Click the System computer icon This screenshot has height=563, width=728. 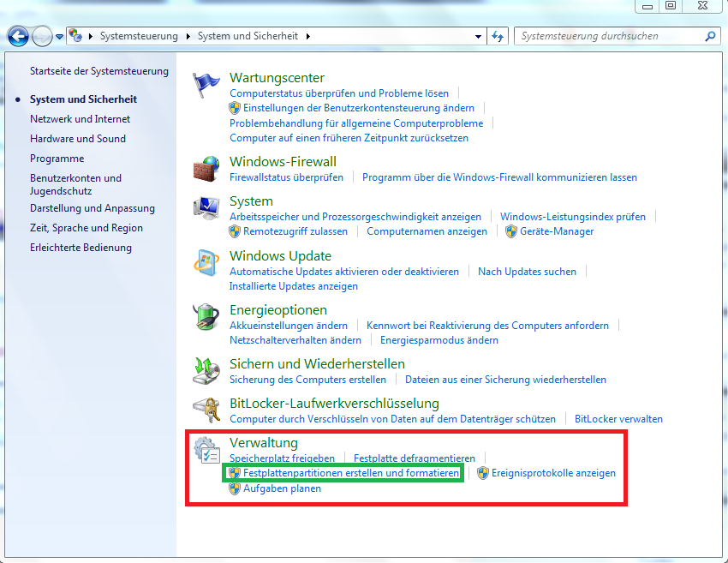tap(206, 208)
